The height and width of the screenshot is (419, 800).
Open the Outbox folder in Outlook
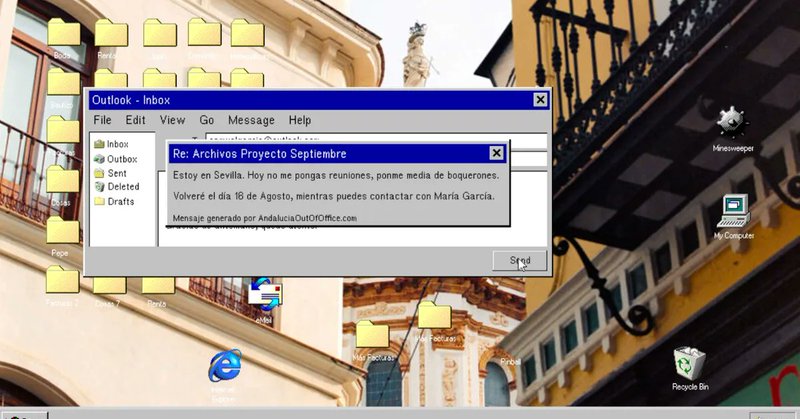click(116, 159)
